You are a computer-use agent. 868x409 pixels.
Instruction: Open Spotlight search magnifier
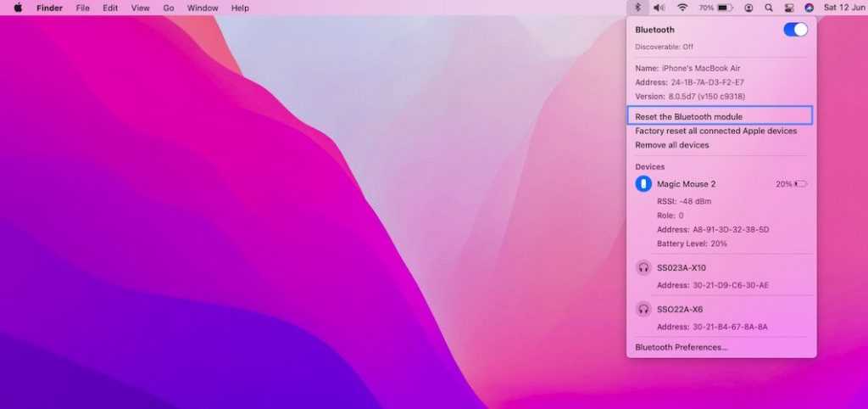[769, 8]
